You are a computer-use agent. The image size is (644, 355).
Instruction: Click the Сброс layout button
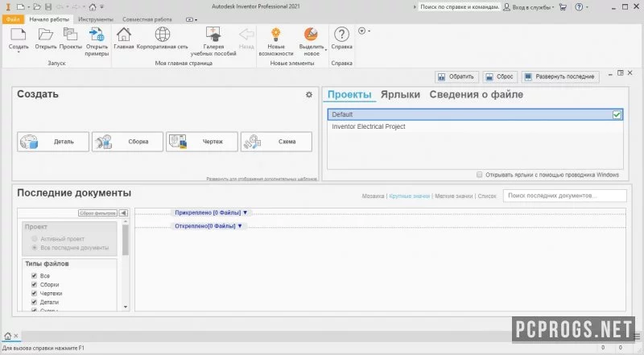pos(500,76)
